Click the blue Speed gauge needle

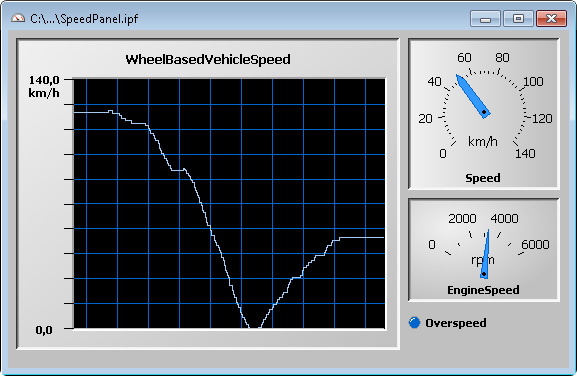point(473,96)
